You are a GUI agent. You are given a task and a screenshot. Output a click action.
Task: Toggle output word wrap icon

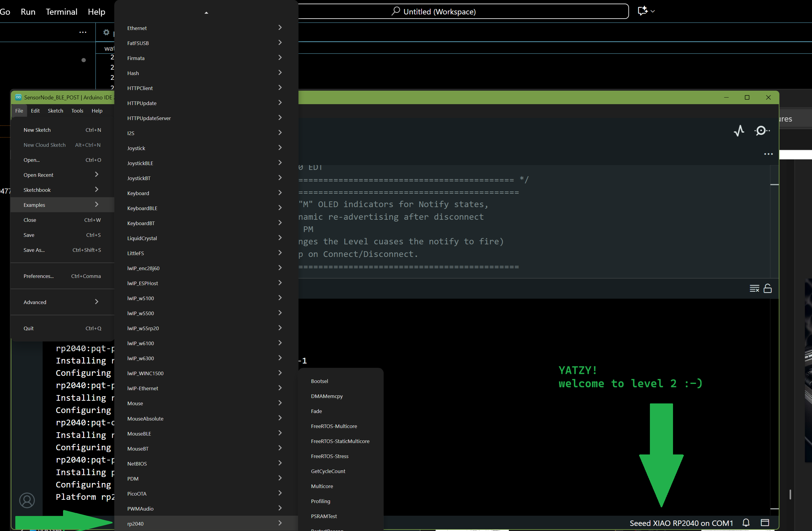click(x=754, y=288)
